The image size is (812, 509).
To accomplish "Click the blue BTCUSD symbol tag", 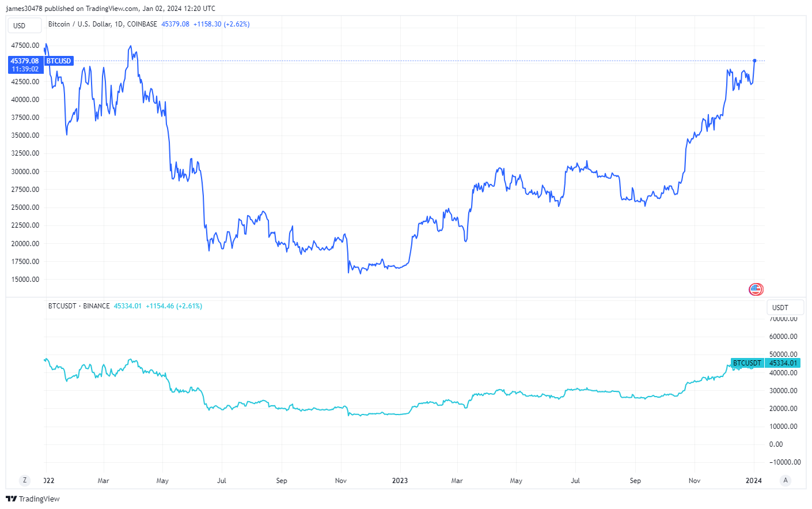I will [59, 61].
